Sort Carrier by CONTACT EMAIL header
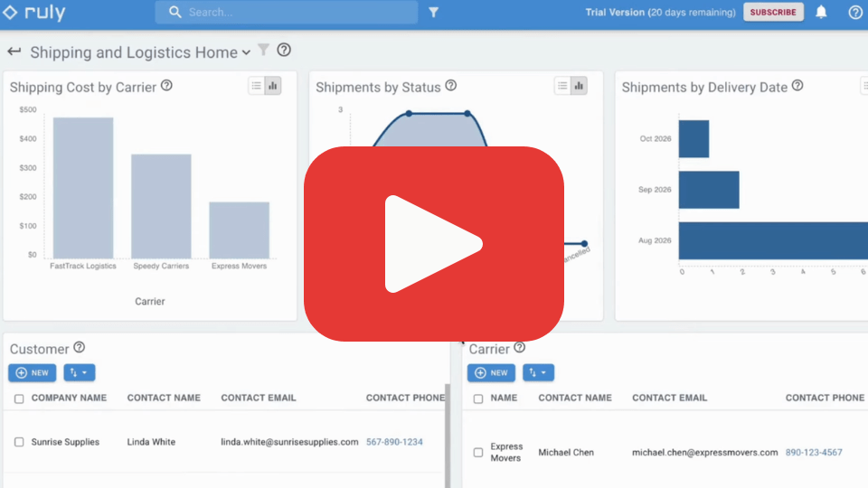The width and height of the screenshot is (868, 488). [670, 398]
